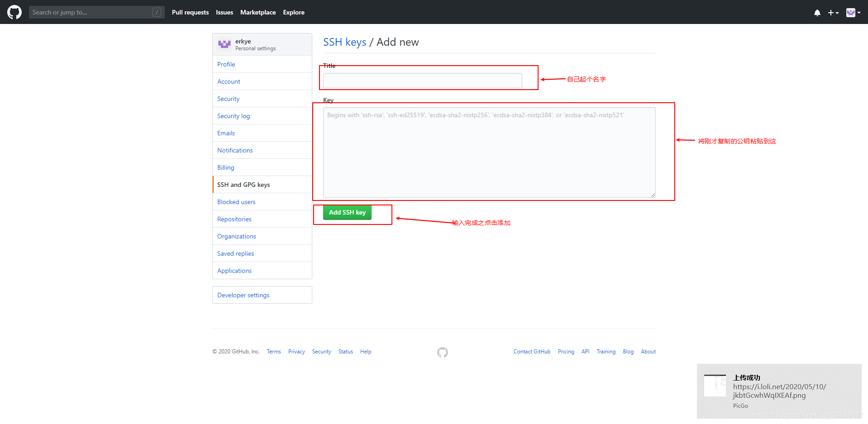
Task: Open Applications settings in sidebar
Action: (x=262, y=271)
